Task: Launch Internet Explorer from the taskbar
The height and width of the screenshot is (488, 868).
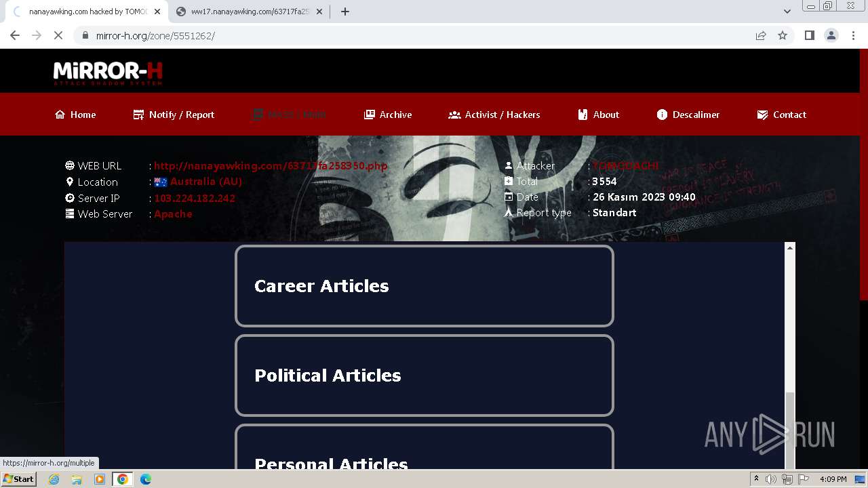Action: click(54, 479)
